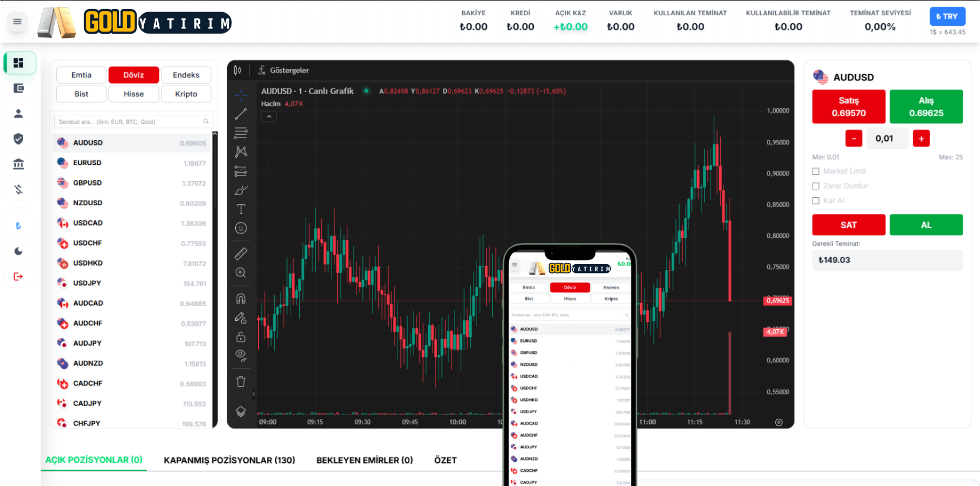Open the lira symbol icon in sidebar

click(x=18, y=226)
